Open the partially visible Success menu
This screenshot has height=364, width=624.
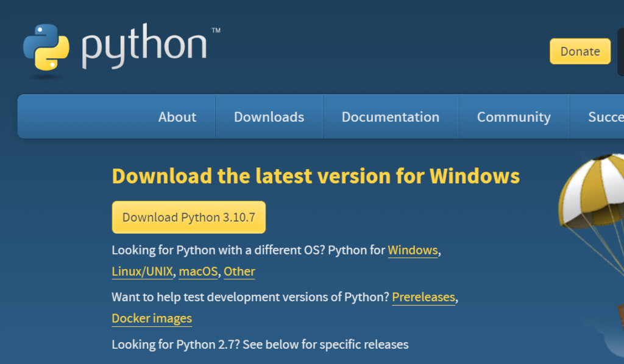point(606,117)
